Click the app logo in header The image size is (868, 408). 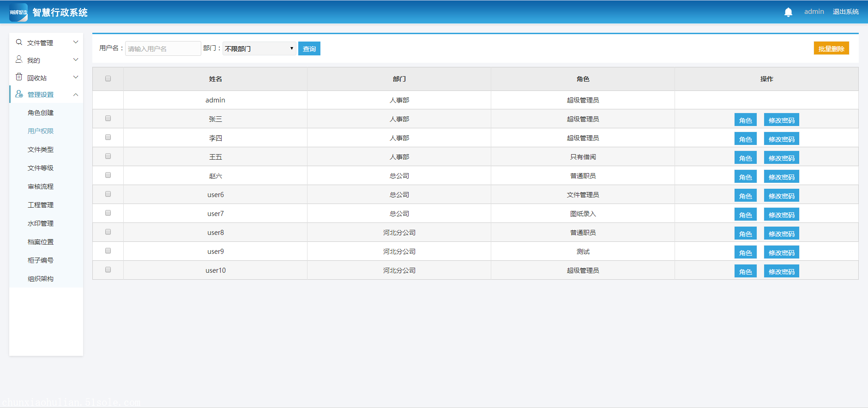point(18,12)
